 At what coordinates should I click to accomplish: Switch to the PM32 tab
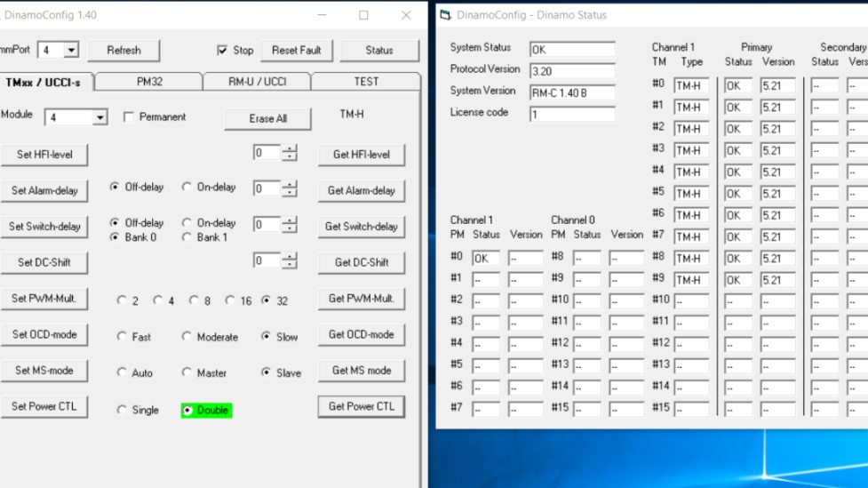tap(148, 82)
